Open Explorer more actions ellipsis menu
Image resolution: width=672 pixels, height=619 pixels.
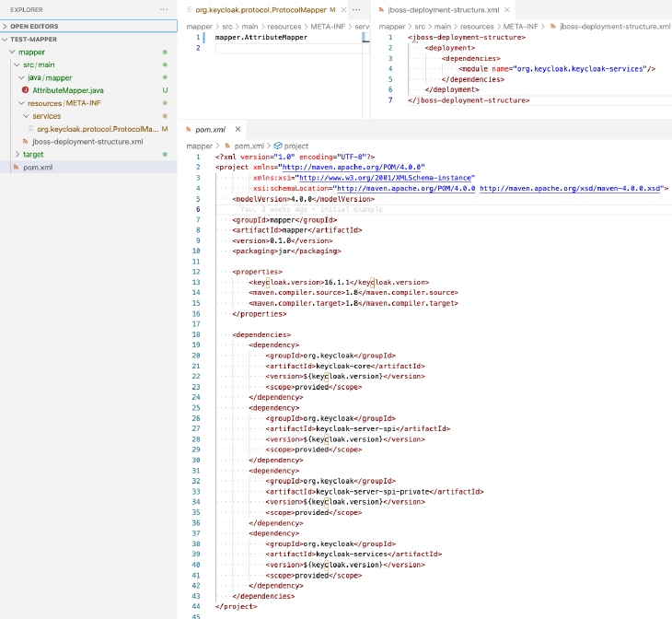coord(164,9)
